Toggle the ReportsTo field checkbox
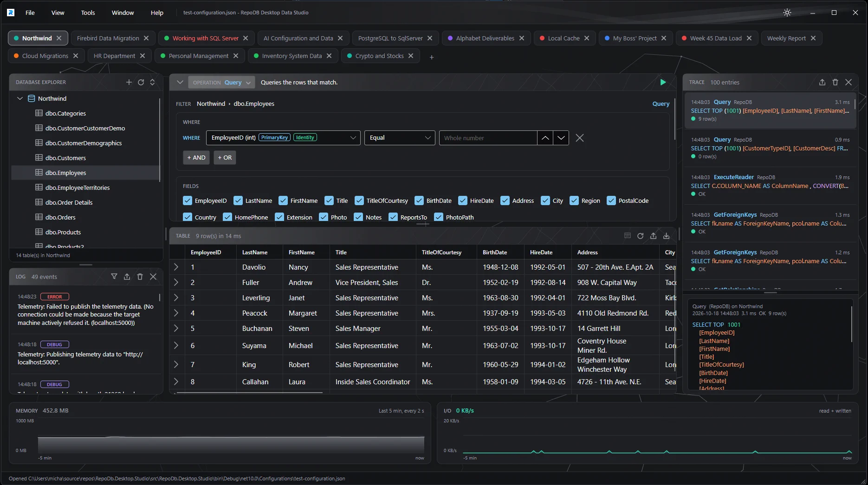868x485 pixels. [393, 217]
